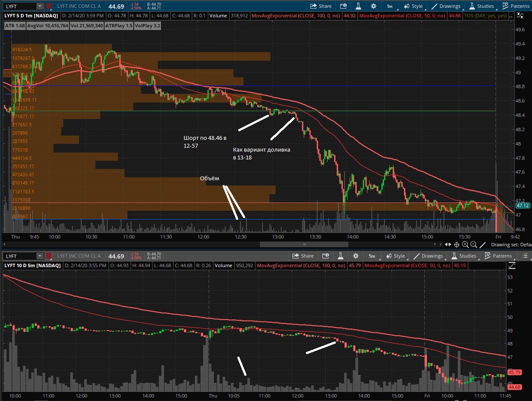Click the AvgVol 10,416,764 label
This screenshot has width=532, height=401.
click(x=48, y=26)
